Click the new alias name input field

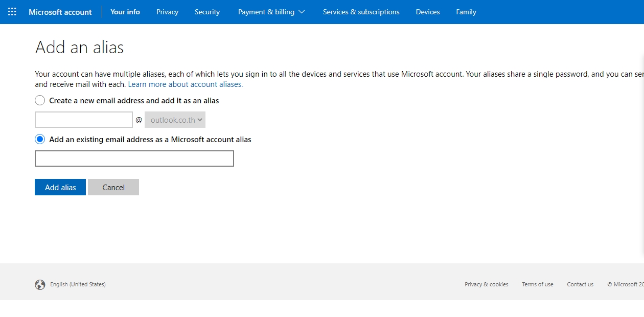pyautogui.click(x=84, y=120)
